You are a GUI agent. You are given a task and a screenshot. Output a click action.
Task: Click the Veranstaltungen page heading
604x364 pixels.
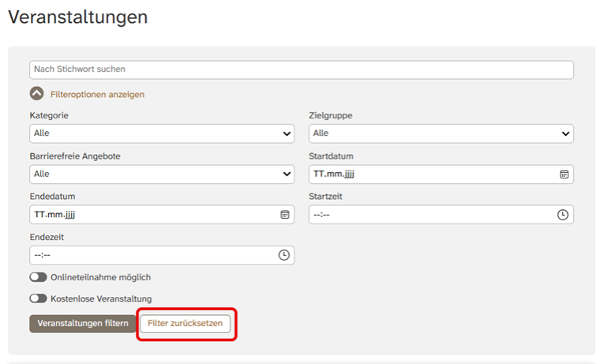(x=77, y=17)
